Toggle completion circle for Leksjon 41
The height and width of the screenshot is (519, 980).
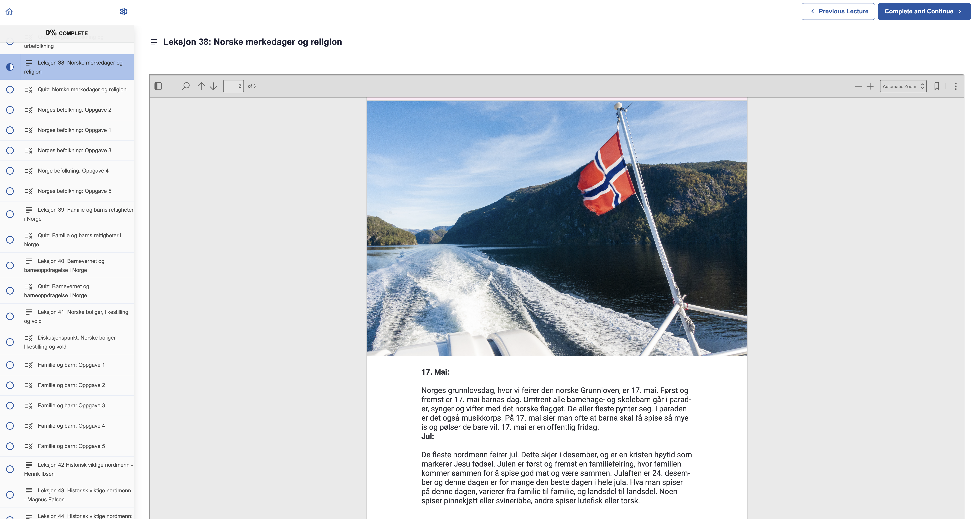tap(10, 317)
